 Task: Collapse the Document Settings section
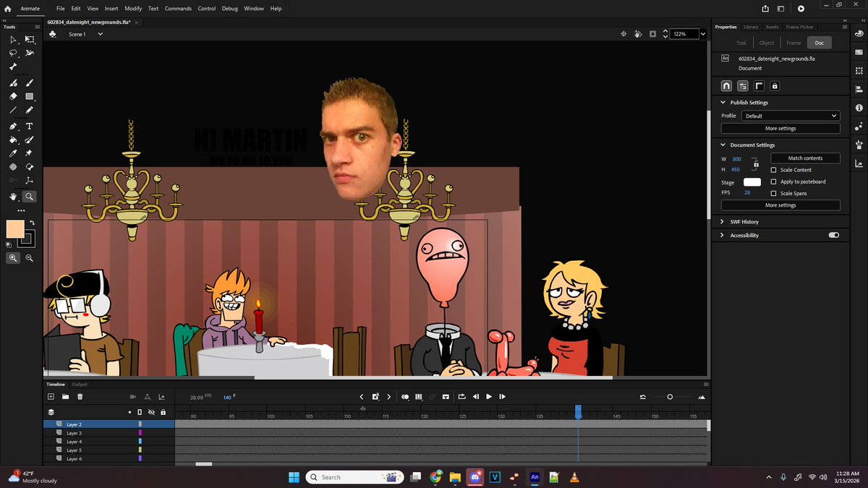pos(723,145)
